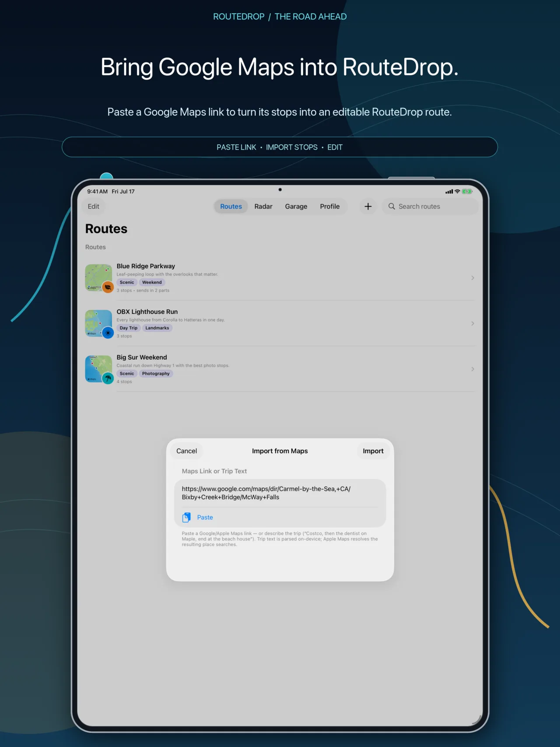Open OBX Lighthouse Run map thumbnail

pyautogui.click(x=98, y=323)
